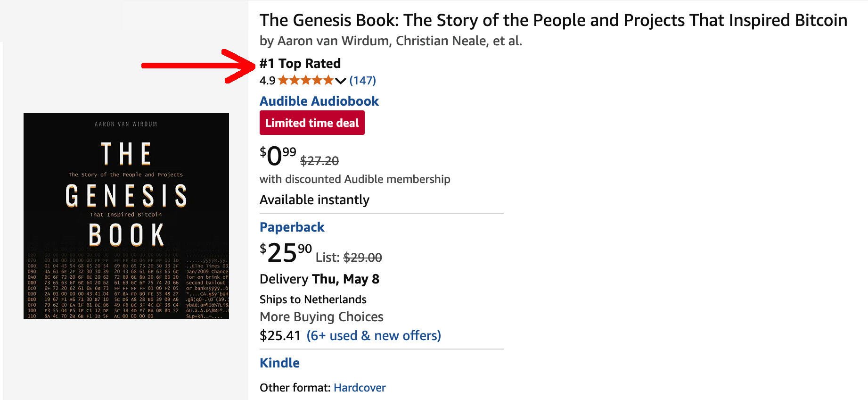This screenshot has height=400, width=868.
Task: Expand the rating breakdown chevron
Action: (x=341, y=81)
